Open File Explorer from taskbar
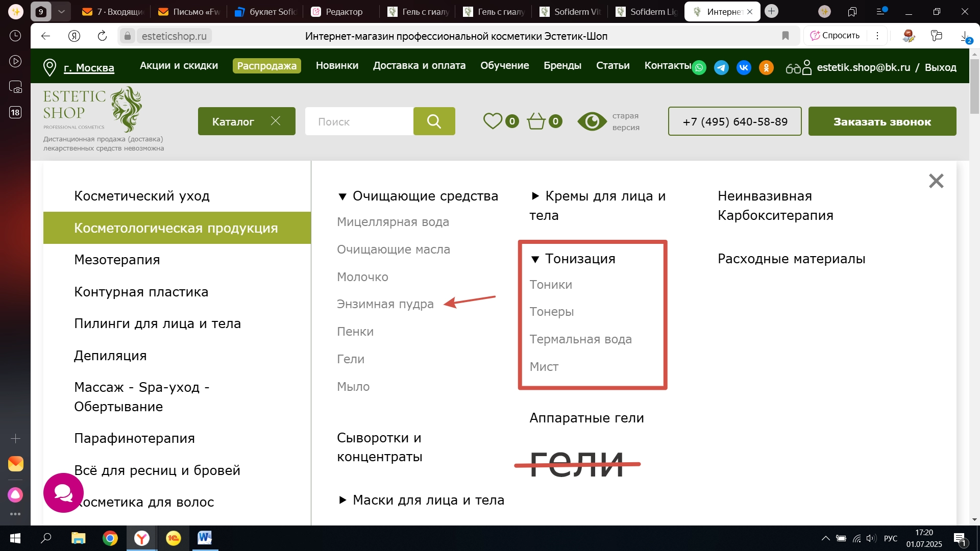The width and height of the screenshot is (980, 551). (x=78, y=538)
